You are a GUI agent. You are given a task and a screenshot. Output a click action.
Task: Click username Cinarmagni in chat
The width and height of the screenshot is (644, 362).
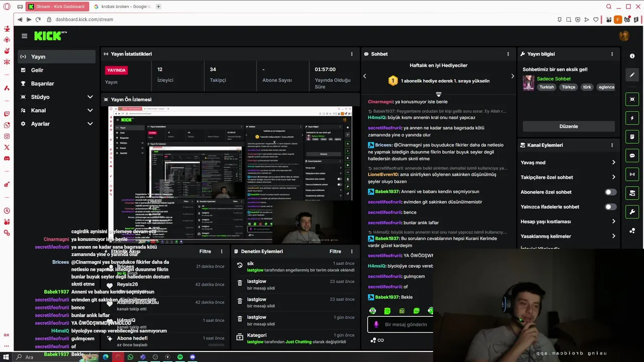[x=380, y=102]
